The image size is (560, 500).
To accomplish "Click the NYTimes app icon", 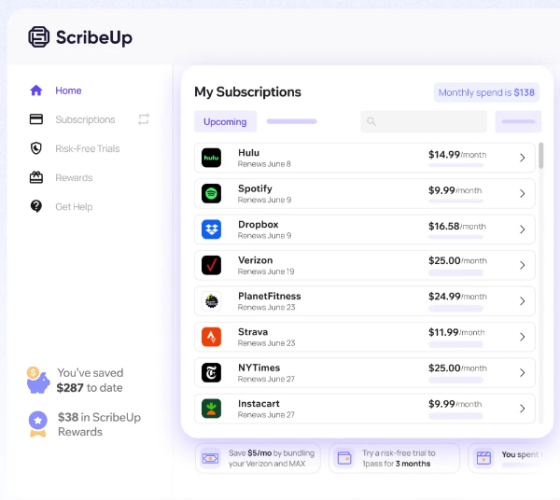I will click(x=211, y=372).
